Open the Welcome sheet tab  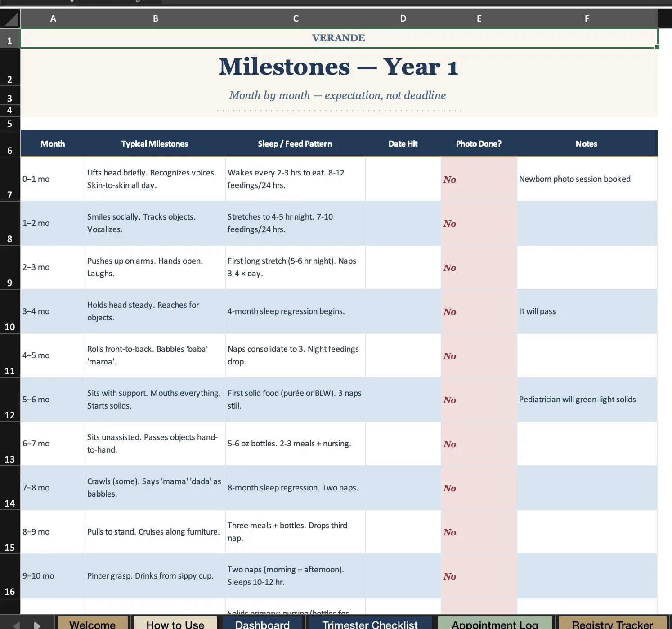pos(93,624)
